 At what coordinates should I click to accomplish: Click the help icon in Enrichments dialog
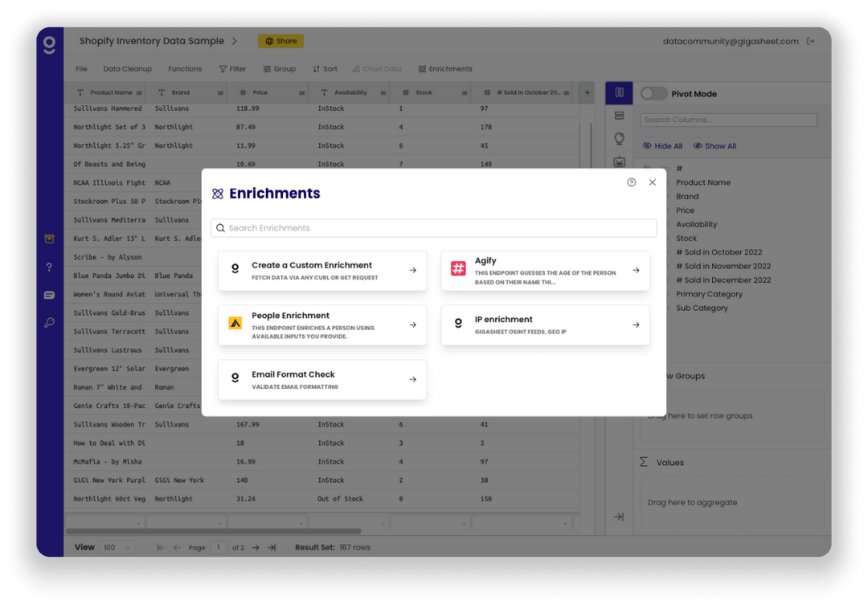tap(631, 182)
